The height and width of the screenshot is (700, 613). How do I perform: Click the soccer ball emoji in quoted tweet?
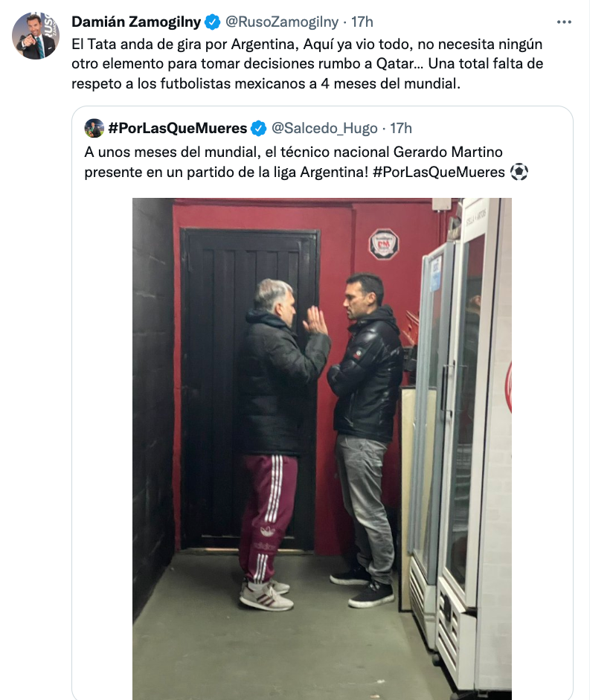(x=519, y=172)
